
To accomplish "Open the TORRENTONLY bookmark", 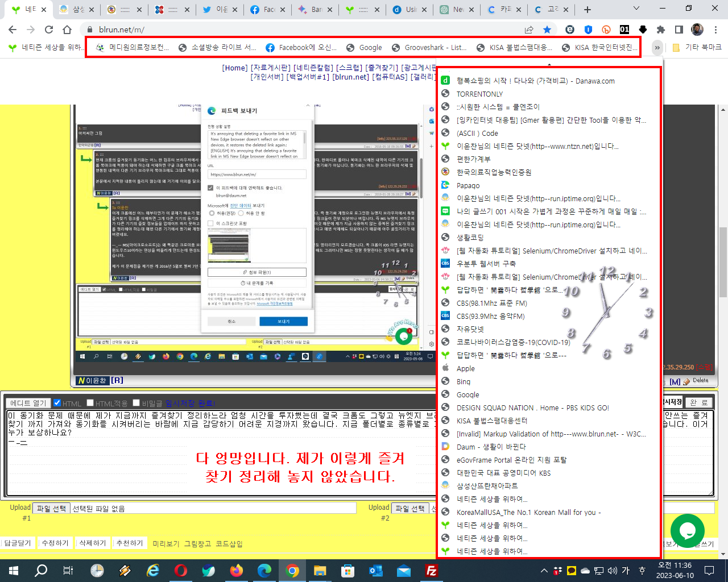I will coord(479,94).
